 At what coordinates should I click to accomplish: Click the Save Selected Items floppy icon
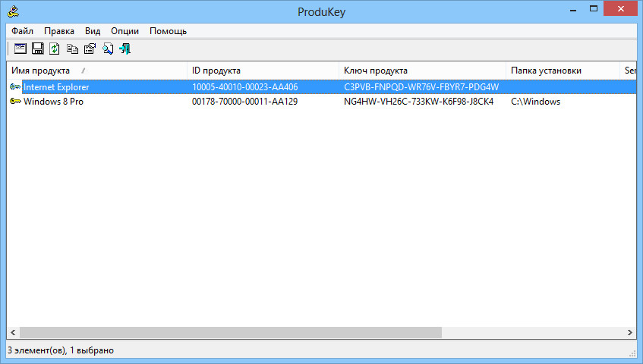tap(38, 49)
